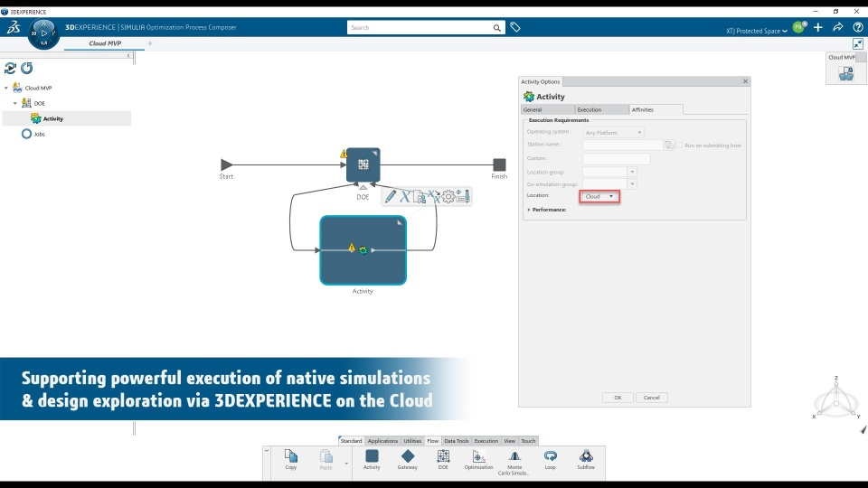The image size is (868, 488).
Task: Collapse the left tree panel arrow
Action: click(128, 55)
